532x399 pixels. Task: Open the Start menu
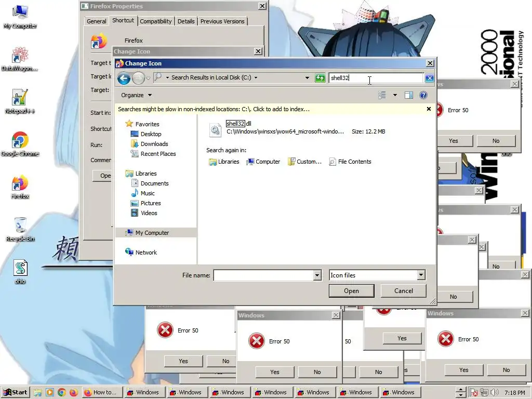point(15,392)
